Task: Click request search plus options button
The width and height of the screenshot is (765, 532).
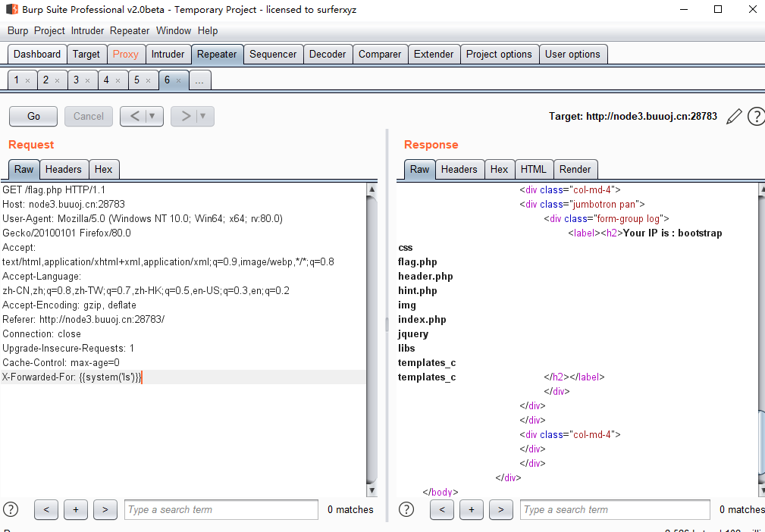Action: tap(76, 509)
